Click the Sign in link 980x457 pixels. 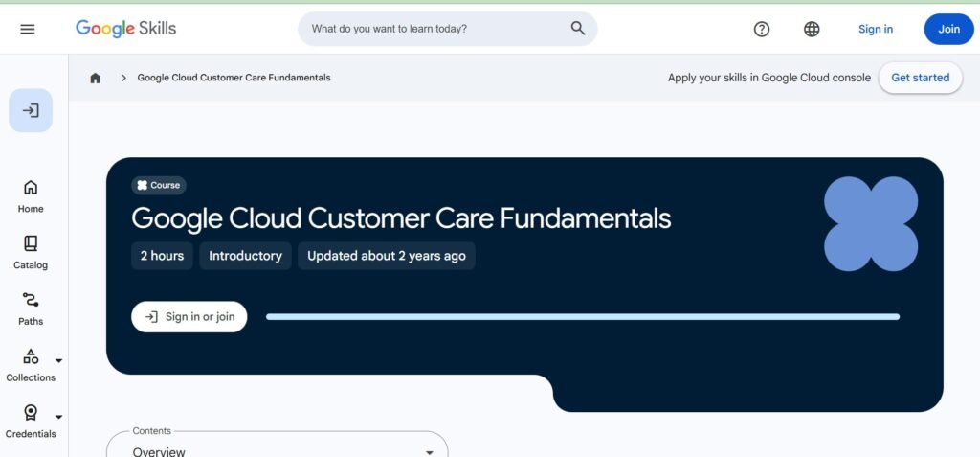(x=875, y=29)
